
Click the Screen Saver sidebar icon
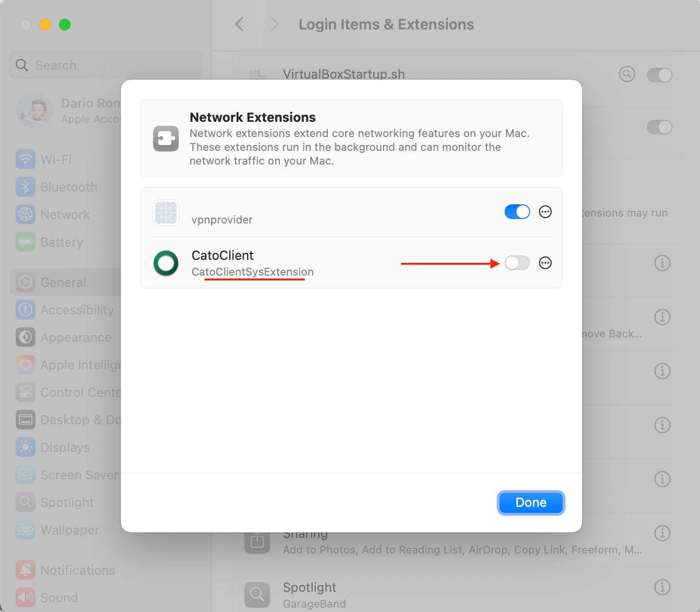(26, 474)
